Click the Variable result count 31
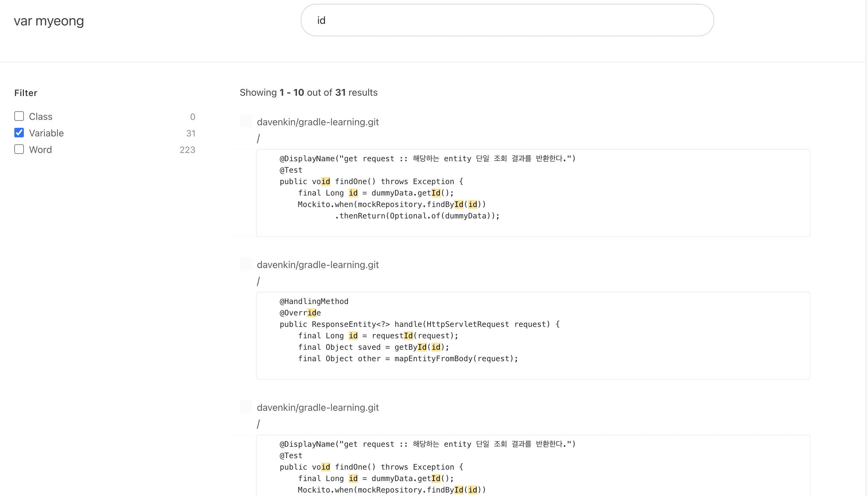Image resolution: width=868 pixels, height=496 pixels. click(191, 133)
